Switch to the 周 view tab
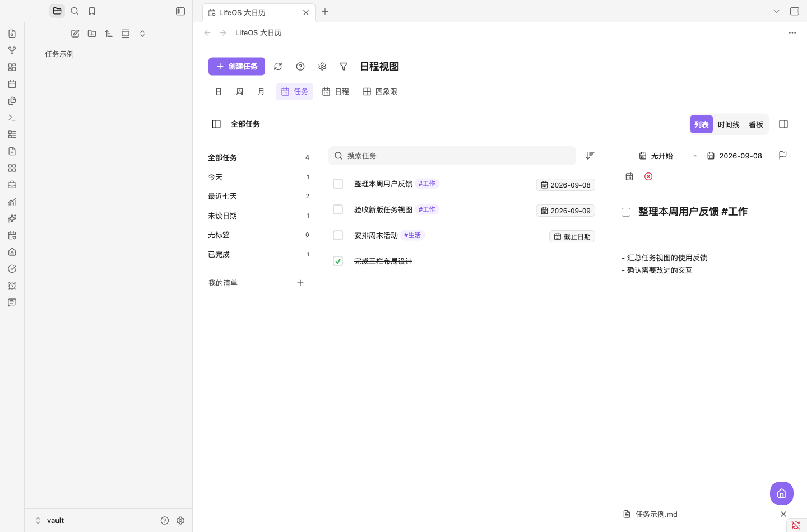This screenshot has width=807, height=532. (x=240, y=91)
